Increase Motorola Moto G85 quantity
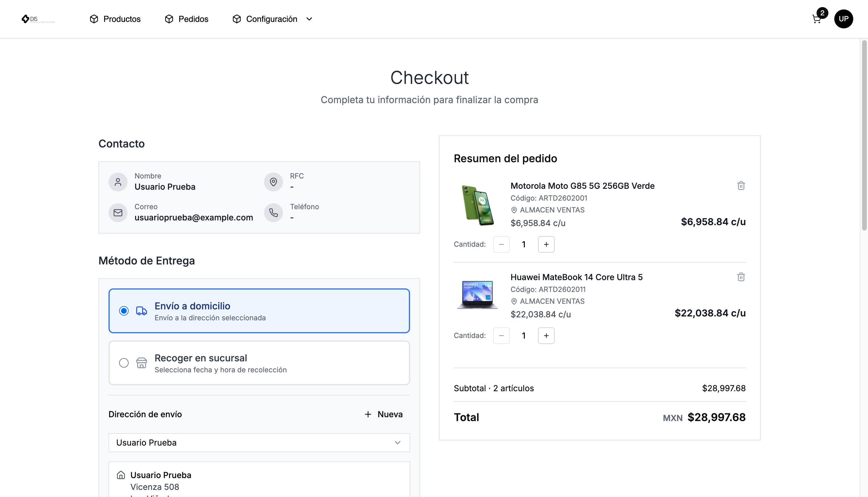Image resolution: width=868 pixels, height=497 pixels. point(546,244)
